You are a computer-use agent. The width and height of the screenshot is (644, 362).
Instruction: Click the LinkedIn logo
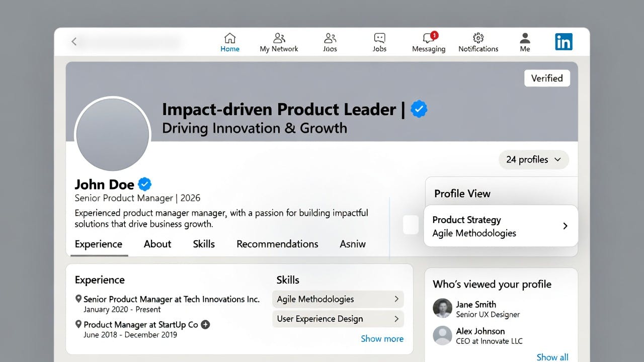click(563, 42)
